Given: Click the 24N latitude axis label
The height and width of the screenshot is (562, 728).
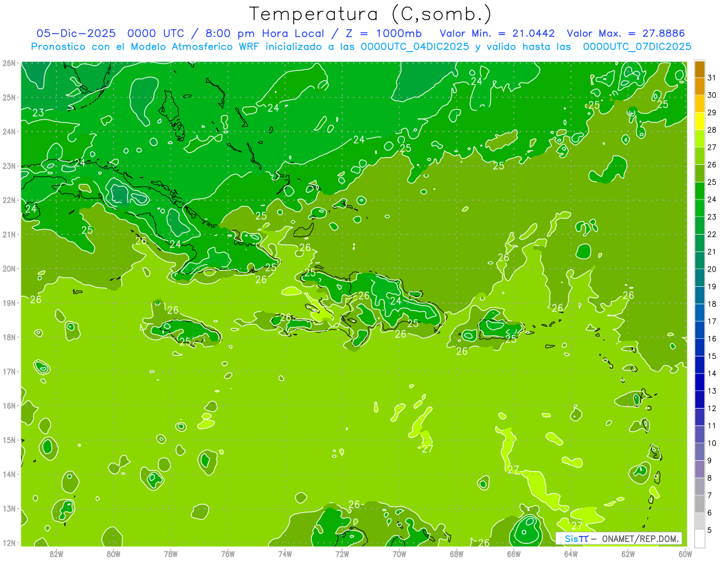Looking at the screenshot, I should coord(8,132).
